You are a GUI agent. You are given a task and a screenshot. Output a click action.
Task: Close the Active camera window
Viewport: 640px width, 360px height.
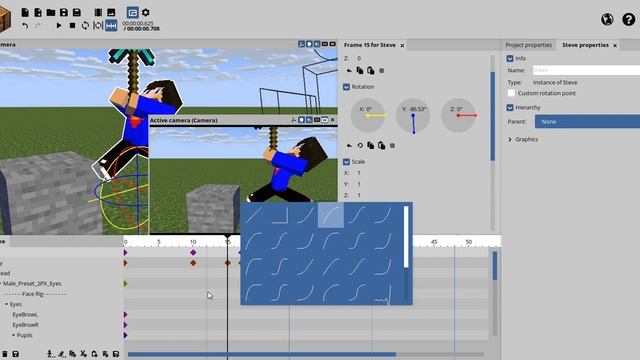333,120
